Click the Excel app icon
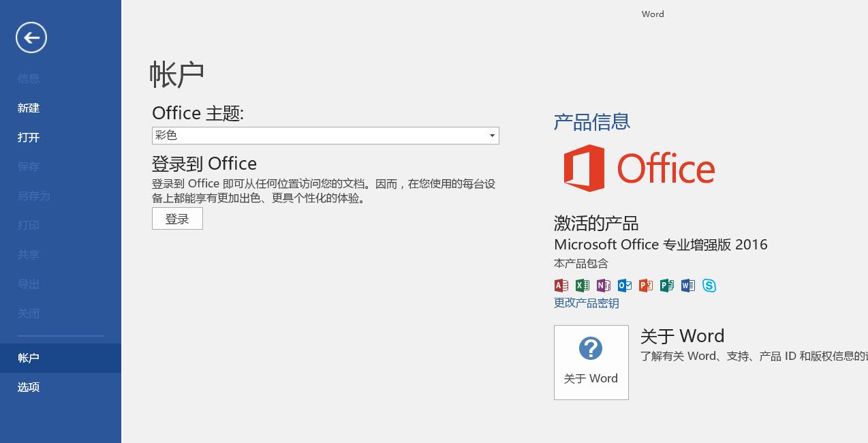The height and width of the screenshot is (443, 868). pyautogui.click(x=583, y=286)
